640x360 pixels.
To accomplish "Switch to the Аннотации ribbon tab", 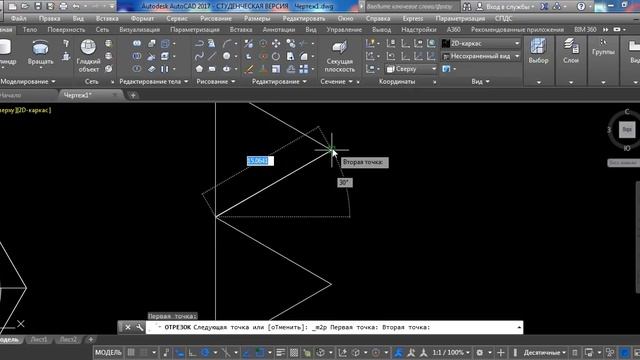I will click(279, 29).
